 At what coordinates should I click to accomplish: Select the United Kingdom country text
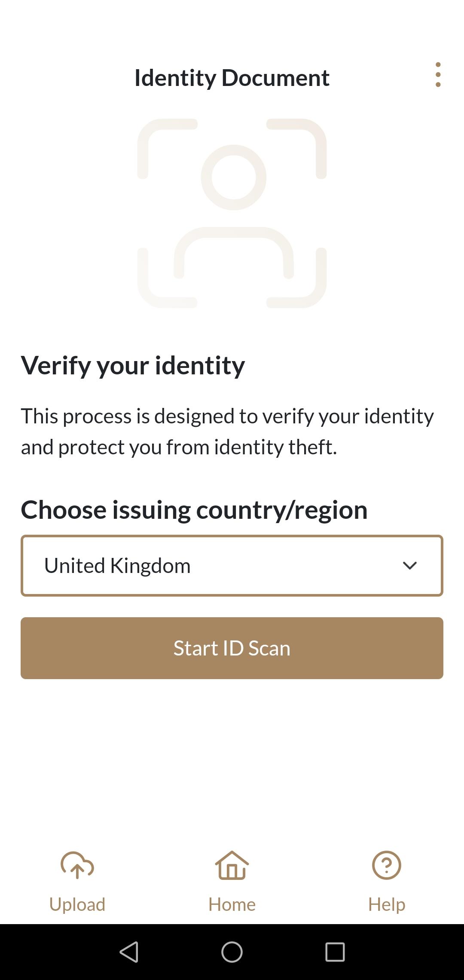coord(117,566)
